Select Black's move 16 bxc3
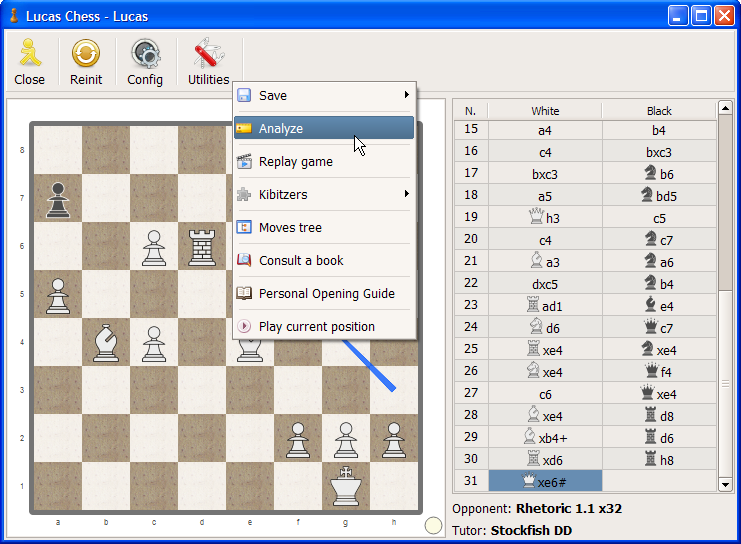Viewport: 741px width, 544px height. pyautogui.click(x=659, y=151)
